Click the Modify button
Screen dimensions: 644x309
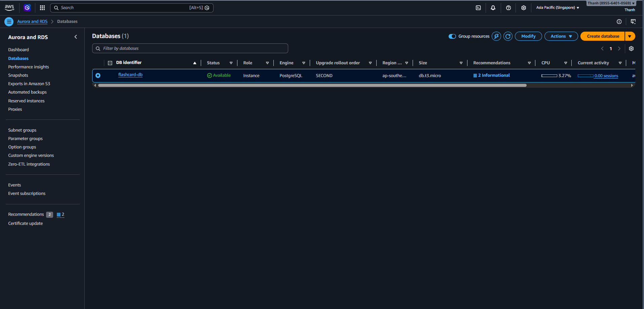528,36
